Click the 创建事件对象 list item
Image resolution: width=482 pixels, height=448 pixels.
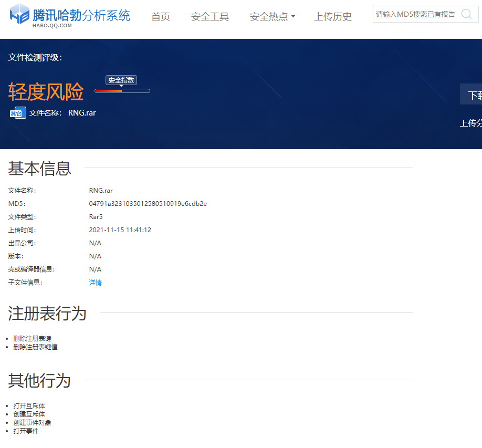click(x=32, y=423)
